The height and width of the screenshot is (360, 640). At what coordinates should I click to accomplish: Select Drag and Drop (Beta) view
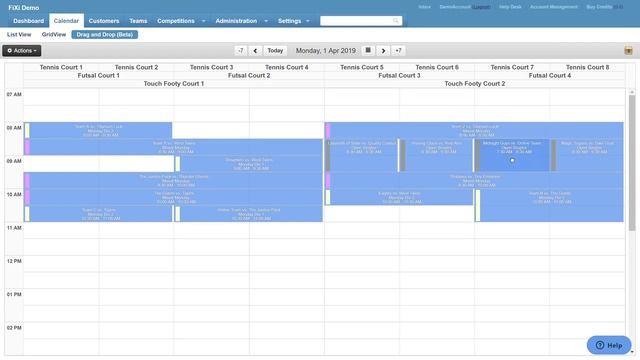[104, 35]
